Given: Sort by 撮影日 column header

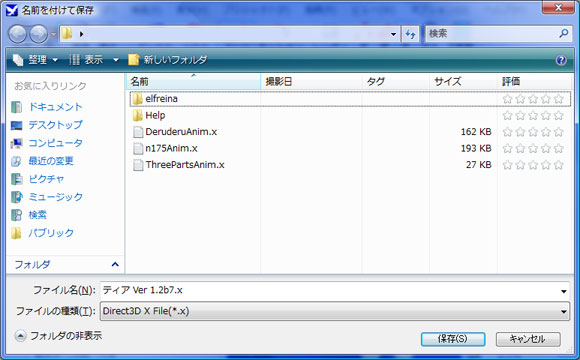Looking at the screenshot, I should [x=311, y=81].
